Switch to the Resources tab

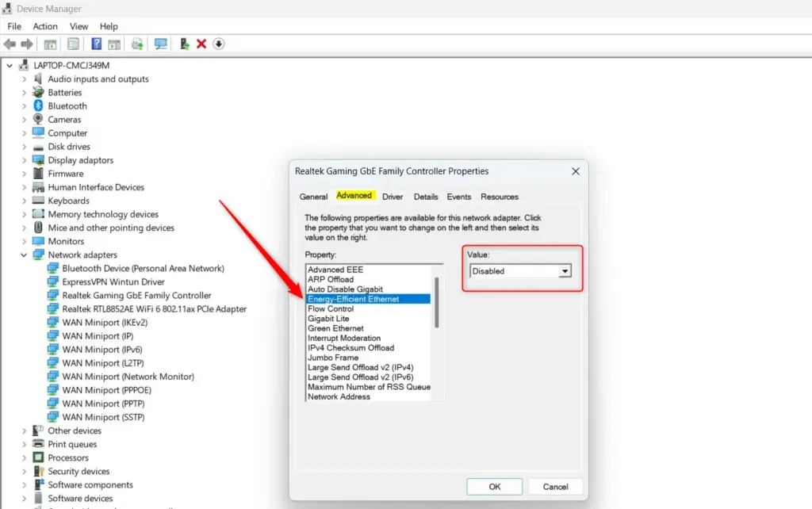click(x=500, y=197)
